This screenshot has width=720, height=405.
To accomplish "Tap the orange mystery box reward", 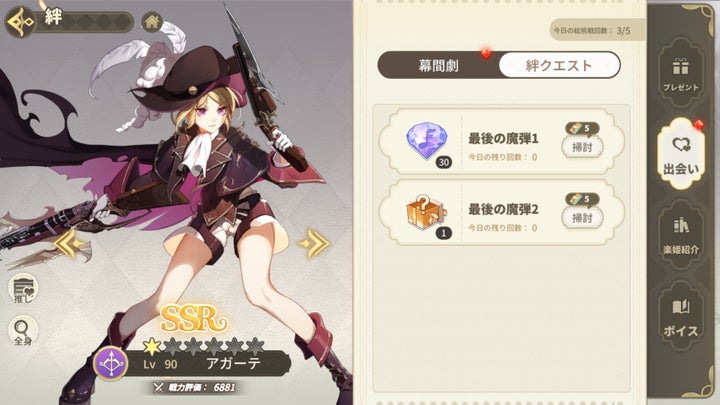I will [425, 213].
